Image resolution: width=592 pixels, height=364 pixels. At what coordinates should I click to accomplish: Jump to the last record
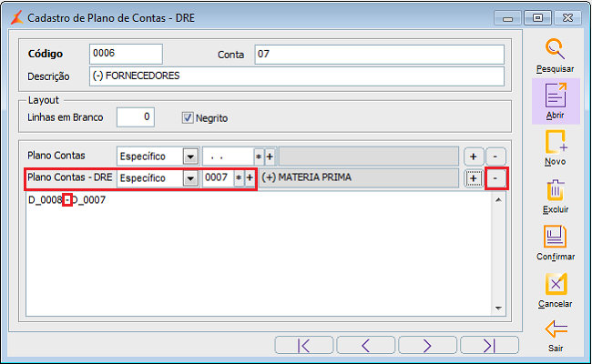click(x=489, y=345)
